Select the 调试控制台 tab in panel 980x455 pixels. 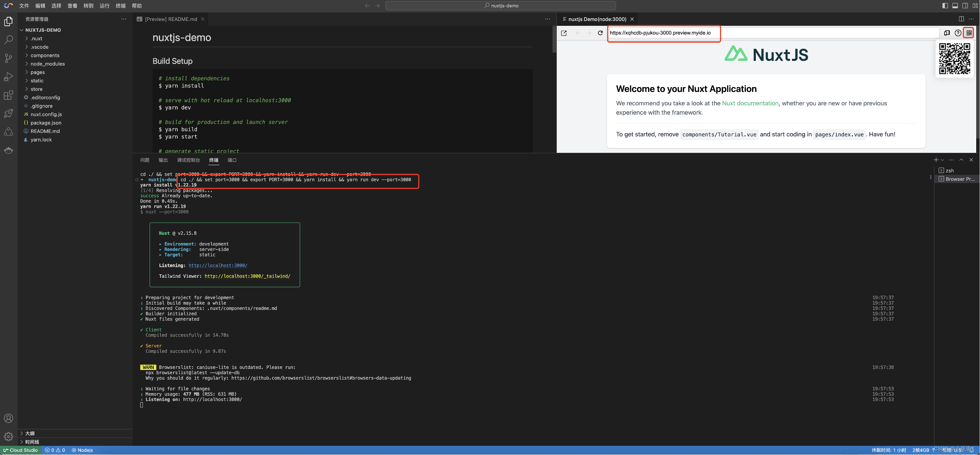(x=188, y=160)
